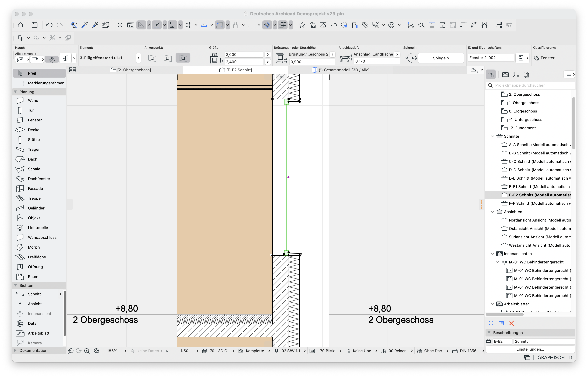The image size is (588, 377).
Task: Click the window width field 3,000
Action: click(244, 55)
